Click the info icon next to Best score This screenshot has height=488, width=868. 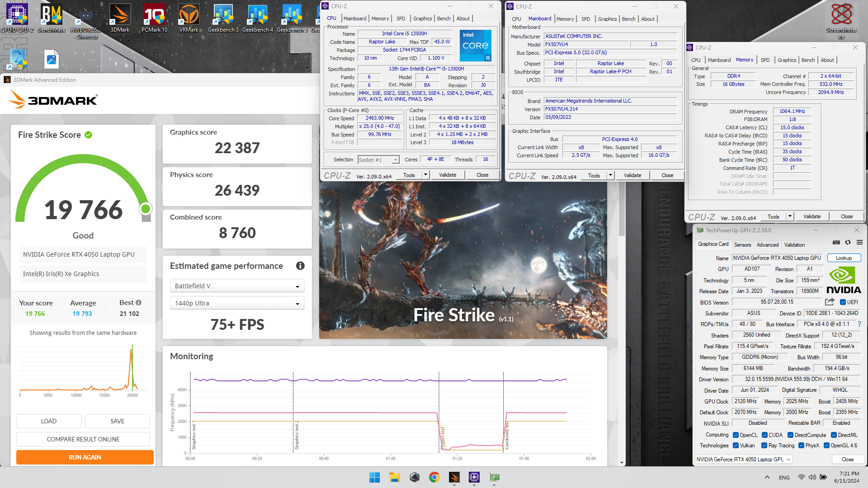pos(138,303)
